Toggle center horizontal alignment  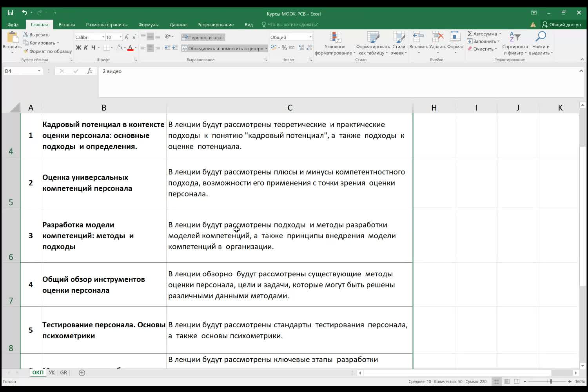tap(150, 48)
